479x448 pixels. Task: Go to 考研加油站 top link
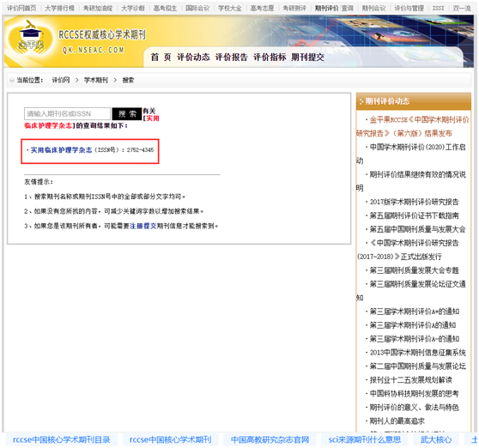[x=98, y=9]
